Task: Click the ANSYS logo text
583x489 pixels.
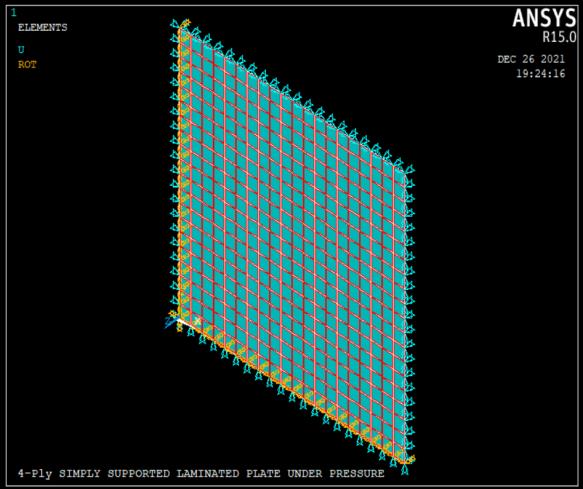Action: pyautogui.click(x=544, y=18)
